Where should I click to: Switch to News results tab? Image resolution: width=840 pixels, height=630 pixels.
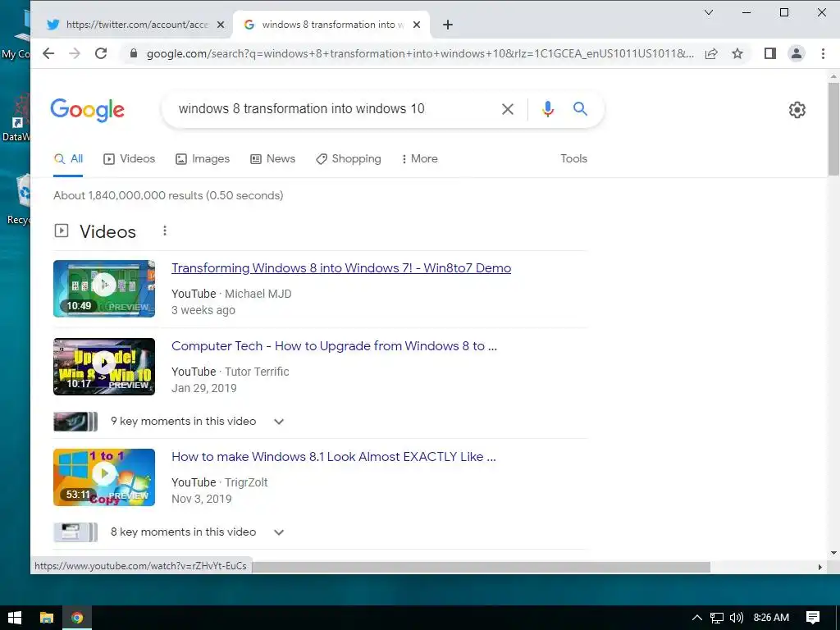pyautogui.click(x=272, y=158)
